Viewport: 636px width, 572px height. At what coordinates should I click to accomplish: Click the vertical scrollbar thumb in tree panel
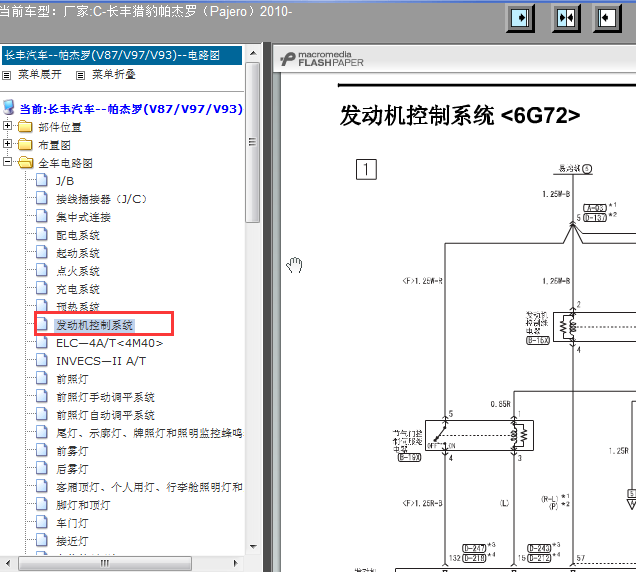tap(252, 142)
